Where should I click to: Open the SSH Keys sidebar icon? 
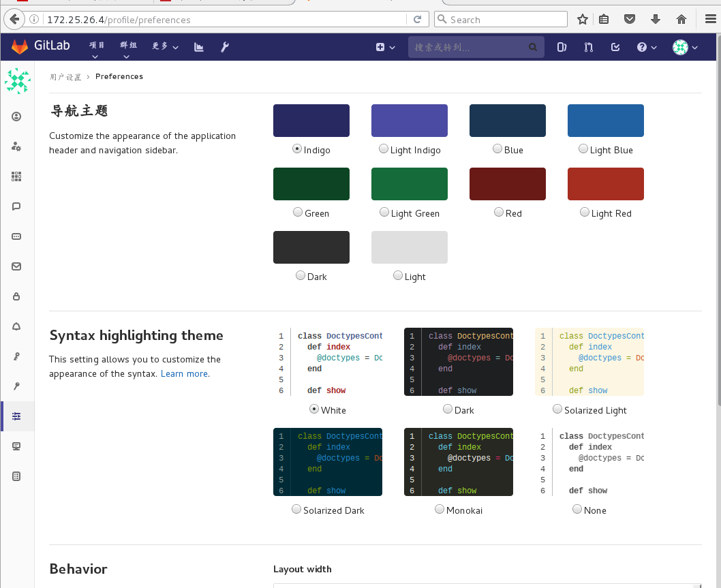[16, 356]
